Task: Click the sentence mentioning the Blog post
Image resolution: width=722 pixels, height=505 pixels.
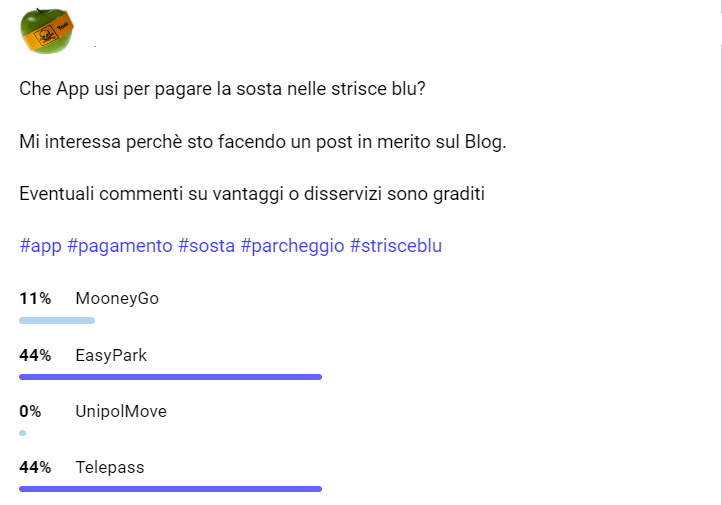Action: 263,142
